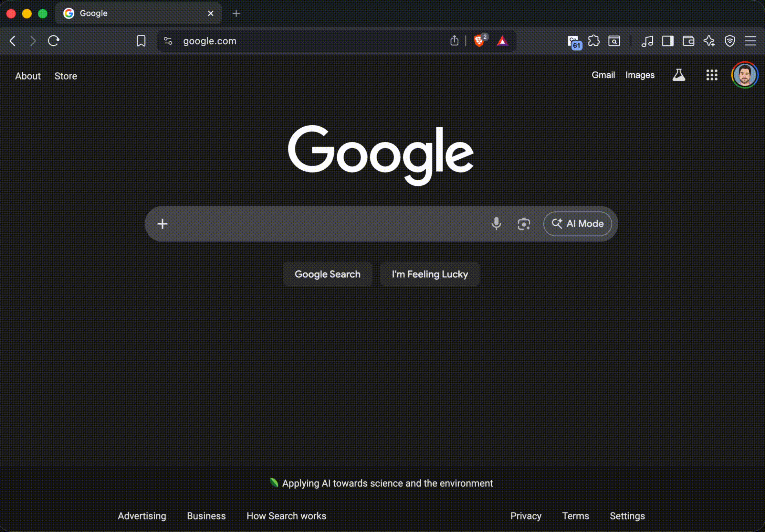
Task: Search by image with Lens camera icon
Action: click(x=524, y=224)
